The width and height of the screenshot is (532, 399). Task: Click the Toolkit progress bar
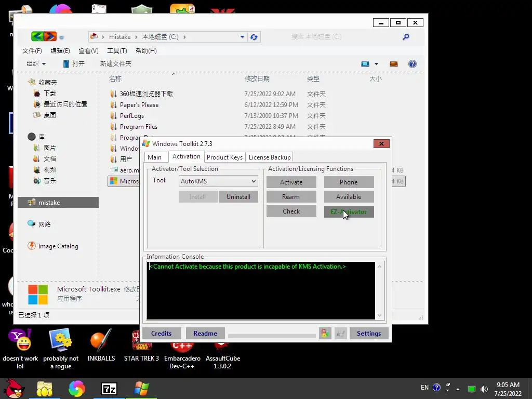[x=272, y=336]
